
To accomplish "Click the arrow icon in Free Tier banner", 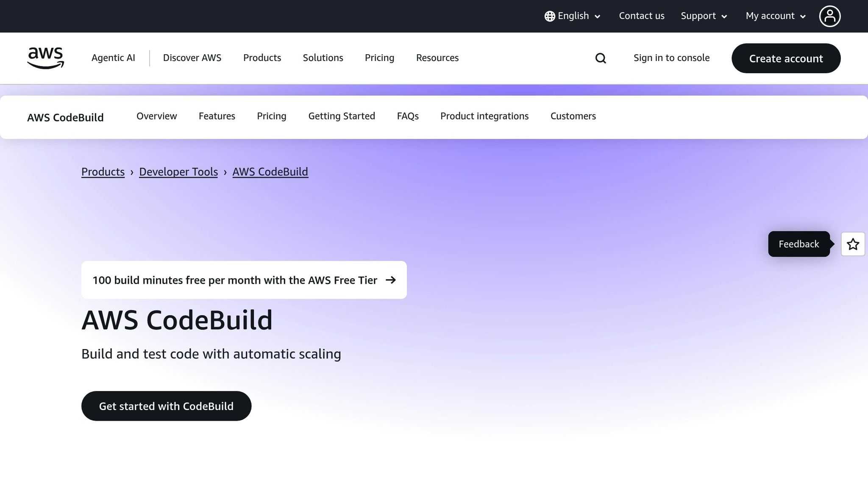I will point(391,280).
